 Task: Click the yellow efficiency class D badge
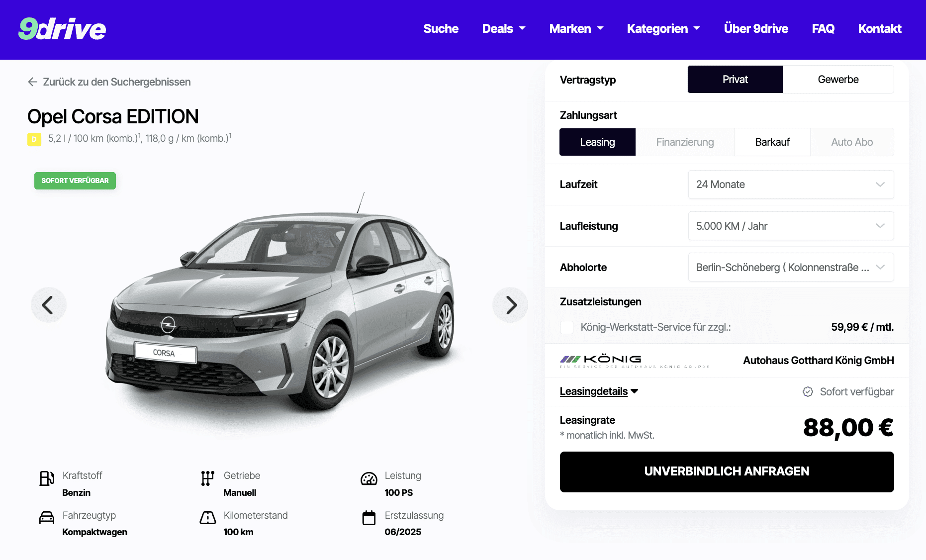[34, 139]
